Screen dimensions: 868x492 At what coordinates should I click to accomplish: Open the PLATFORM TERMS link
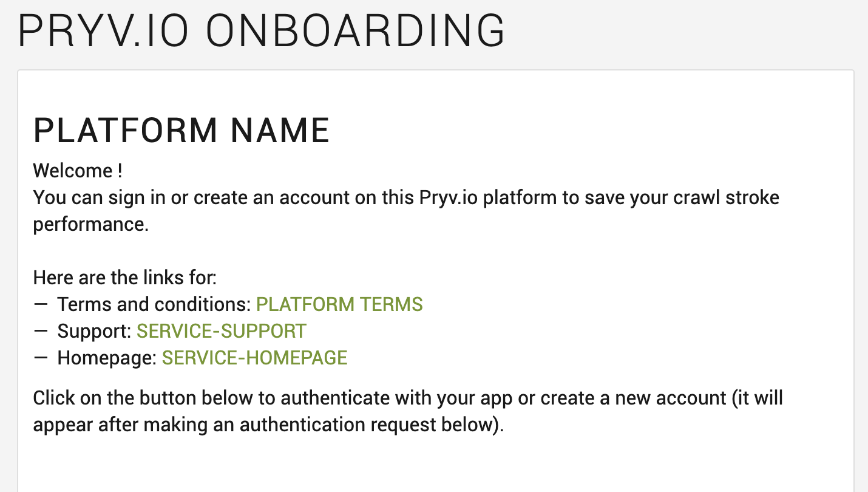[339, 304]
